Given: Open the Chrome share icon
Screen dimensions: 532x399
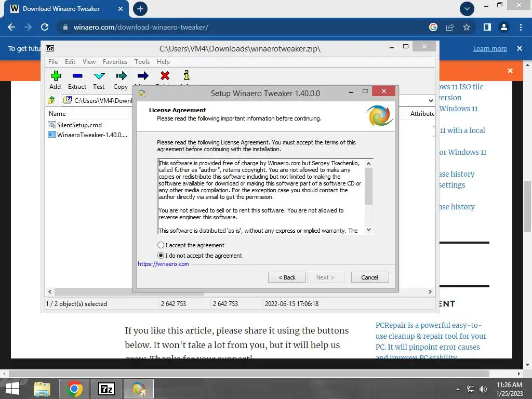Looking at the screenshot, I should coord(450,27).
